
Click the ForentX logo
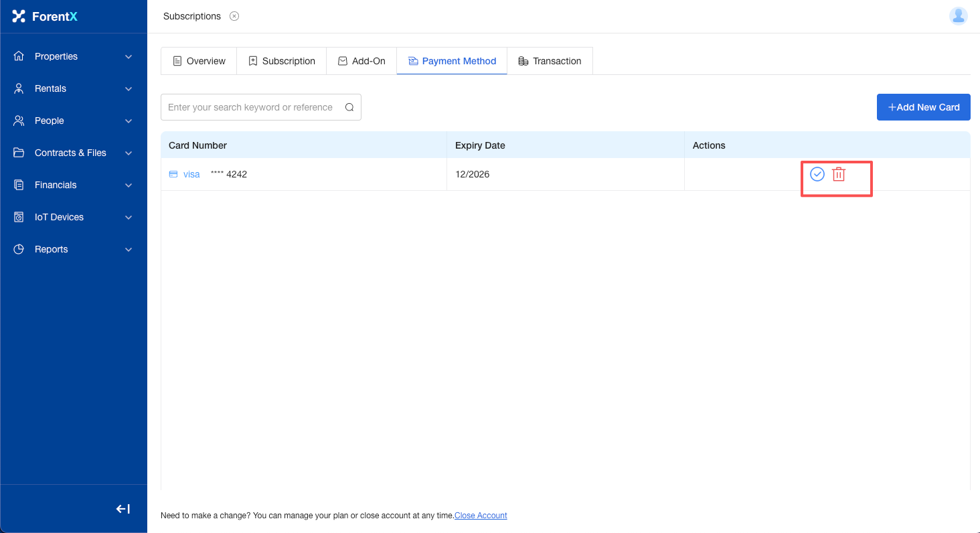tap(46, 16)
